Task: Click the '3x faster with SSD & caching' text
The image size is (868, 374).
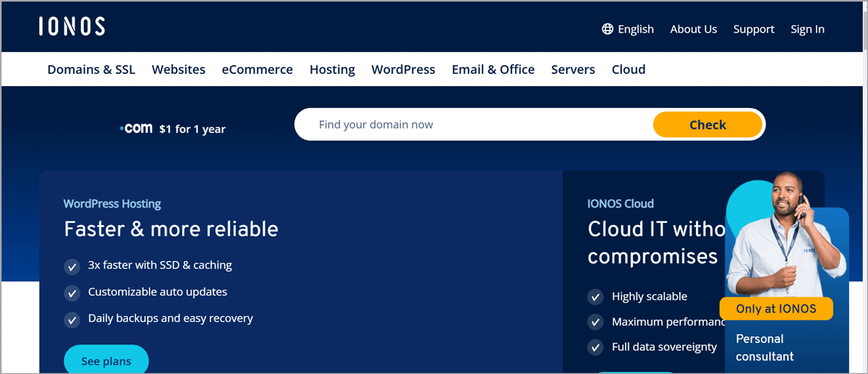Action: tap(160, 265)
